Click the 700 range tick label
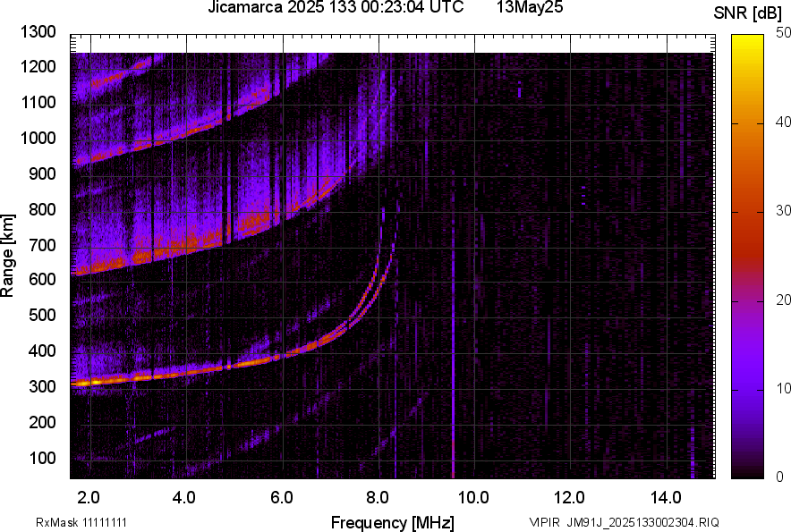The height and width of the screenshot is (532, 791). 42,245
